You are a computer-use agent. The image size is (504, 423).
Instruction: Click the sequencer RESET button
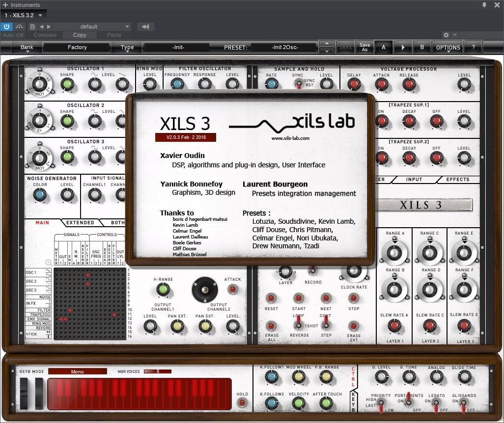tap(271, 298)
